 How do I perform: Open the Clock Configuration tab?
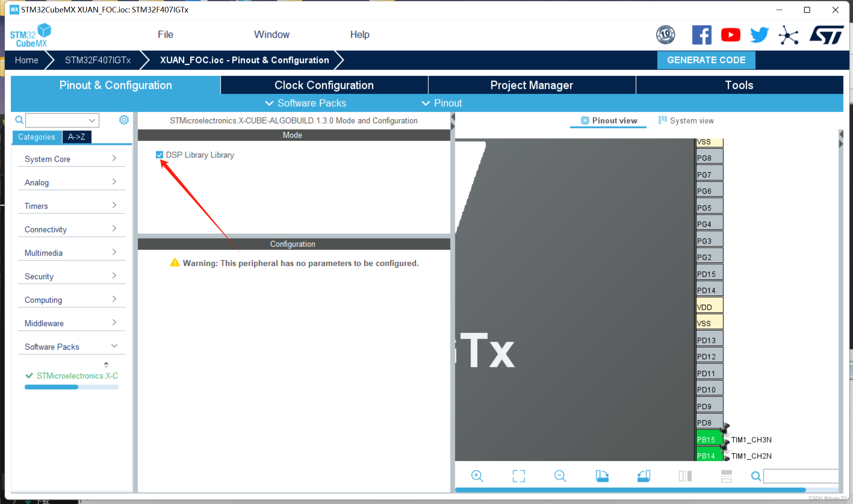[x=324, y=85]
